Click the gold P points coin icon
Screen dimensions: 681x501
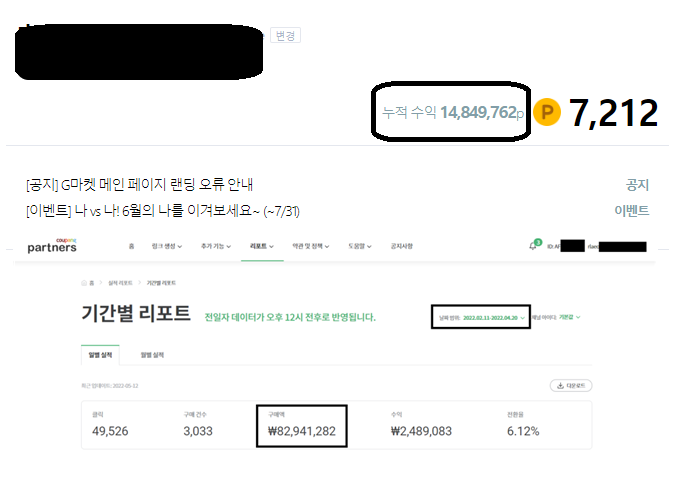547,112
